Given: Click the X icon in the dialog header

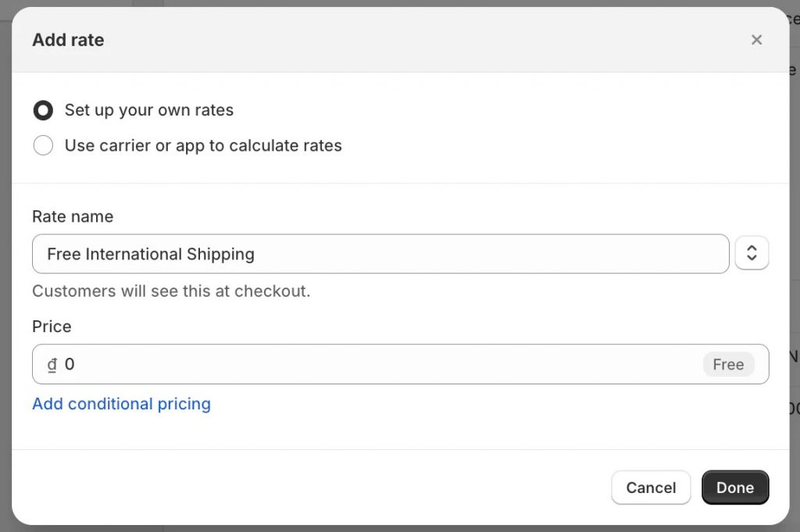Looking at the screenshot, I should 756,39.
